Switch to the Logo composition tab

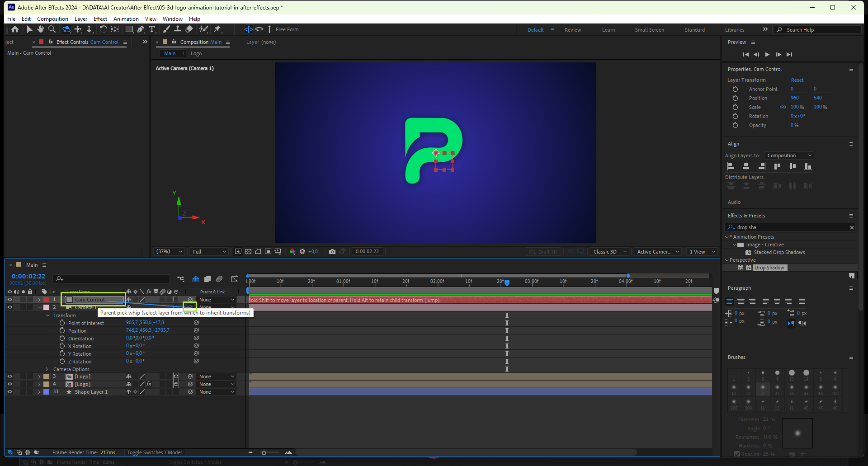(196, 53)
